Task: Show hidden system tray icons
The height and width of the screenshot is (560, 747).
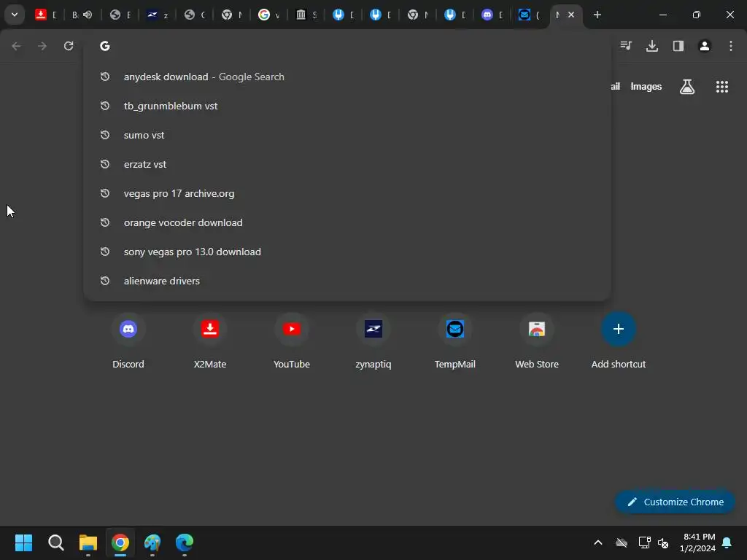Action: tap(598, 542)
